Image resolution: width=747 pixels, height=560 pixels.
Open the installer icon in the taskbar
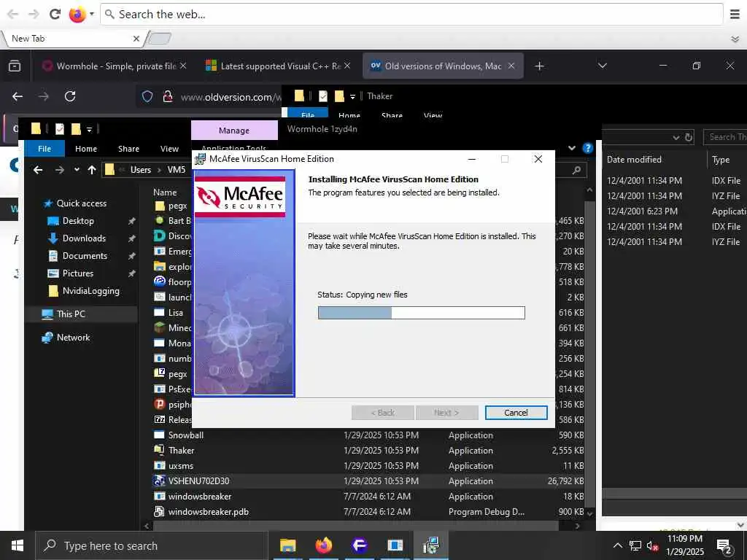(430, 545)
